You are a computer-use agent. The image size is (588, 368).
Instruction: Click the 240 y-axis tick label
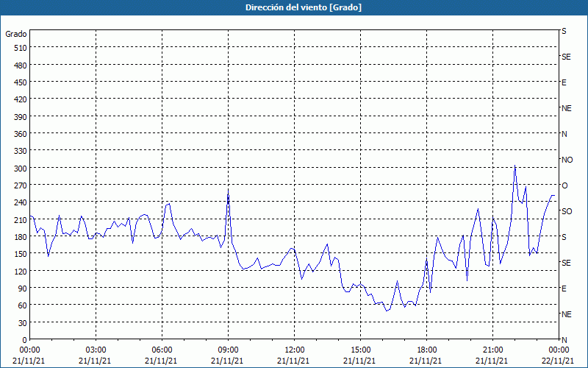coord(21,202)
